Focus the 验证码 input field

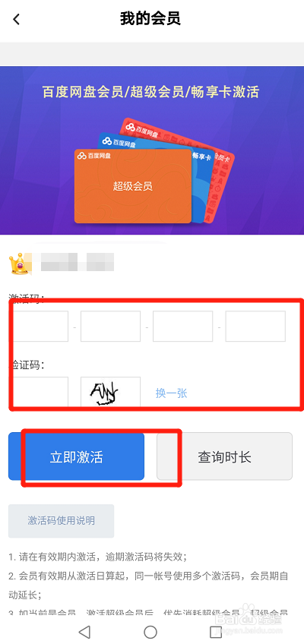click(x=40, y=392)
